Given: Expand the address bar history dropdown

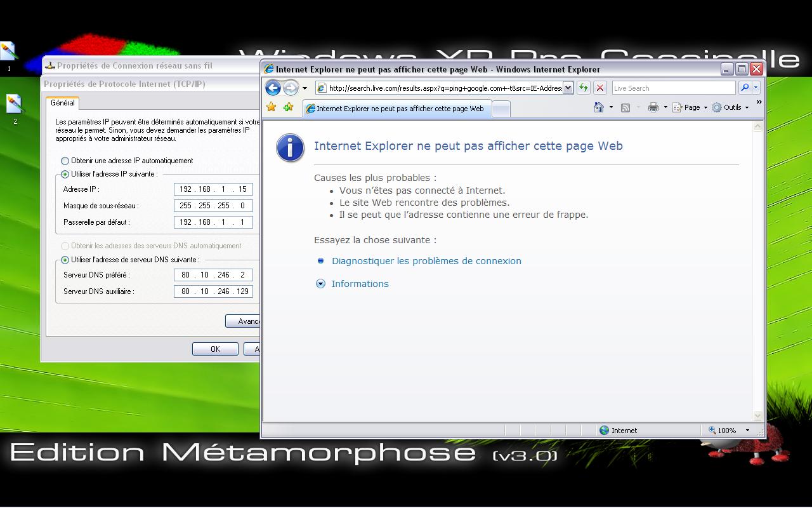Looking at the screenshot, I should click(568, 88).
